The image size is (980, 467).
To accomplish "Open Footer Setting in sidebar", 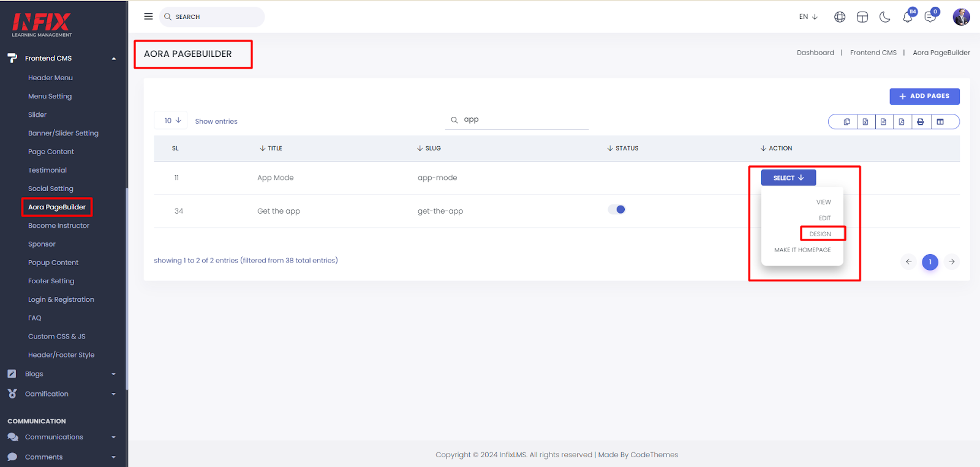I will coord(51,281).
